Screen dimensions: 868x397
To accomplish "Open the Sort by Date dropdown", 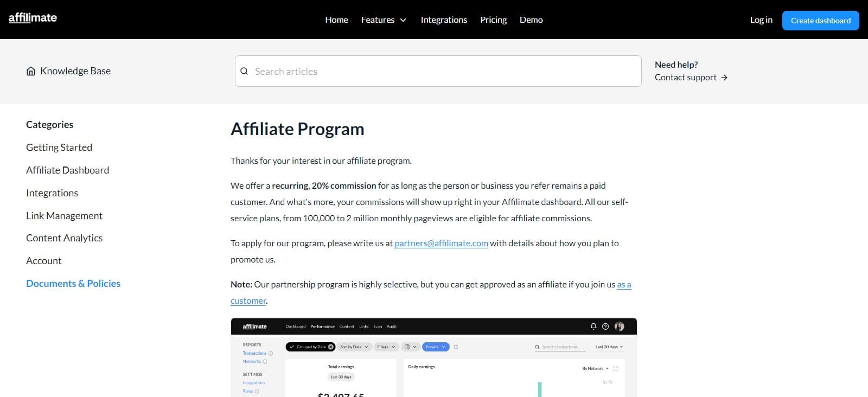I will click(x=354, y=347).
